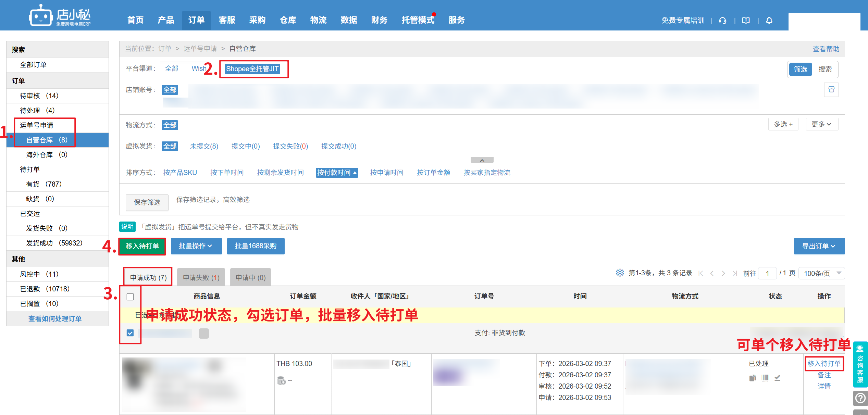Click the customer service headset icon

(x=722, y=21)
